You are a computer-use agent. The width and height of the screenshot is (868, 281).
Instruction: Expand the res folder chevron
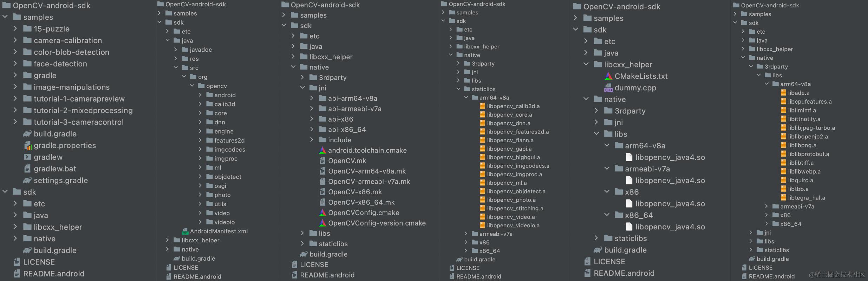(x=176, y=59)
